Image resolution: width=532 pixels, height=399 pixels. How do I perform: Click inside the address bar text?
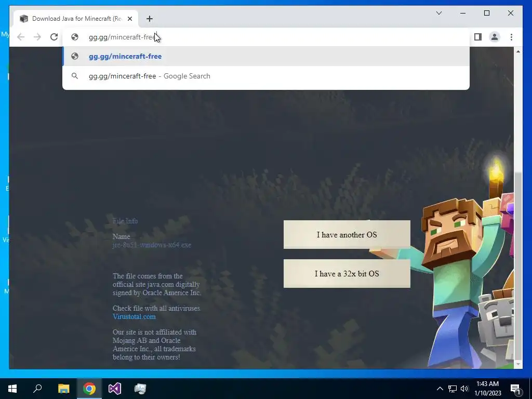tap(122, 37)
